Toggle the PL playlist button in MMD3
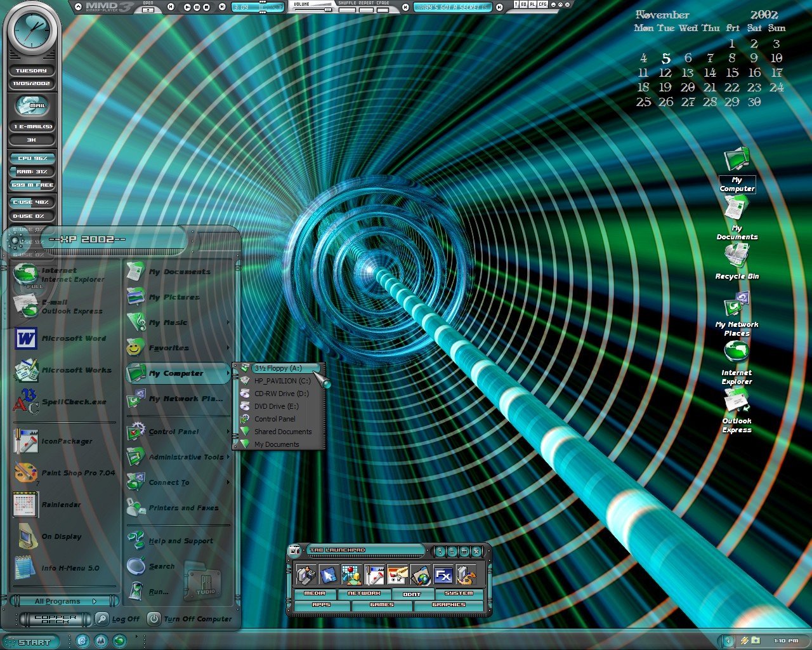 (x=534, y=4)
